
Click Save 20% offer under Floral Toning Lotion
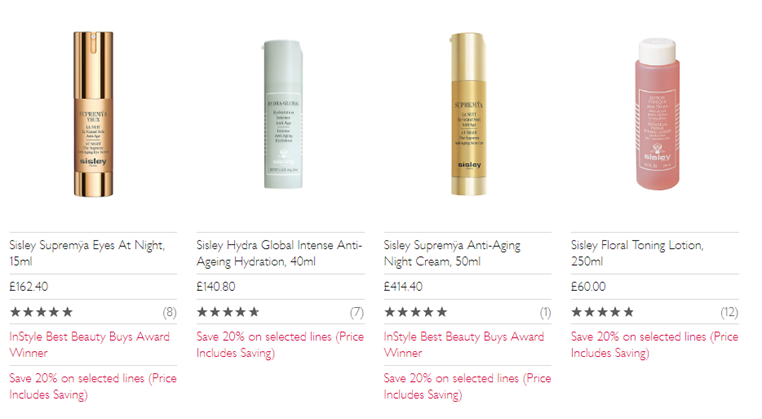pos(655,345)
